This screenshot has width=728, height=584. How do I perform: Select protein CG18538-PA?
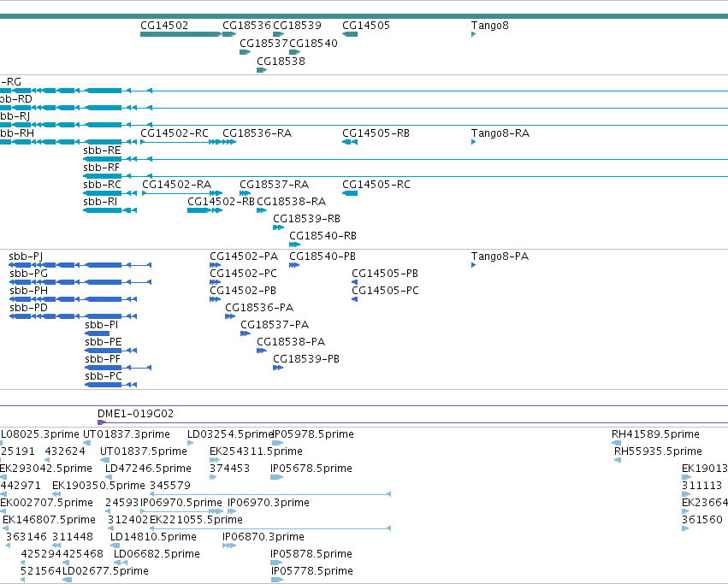point(262,351)
